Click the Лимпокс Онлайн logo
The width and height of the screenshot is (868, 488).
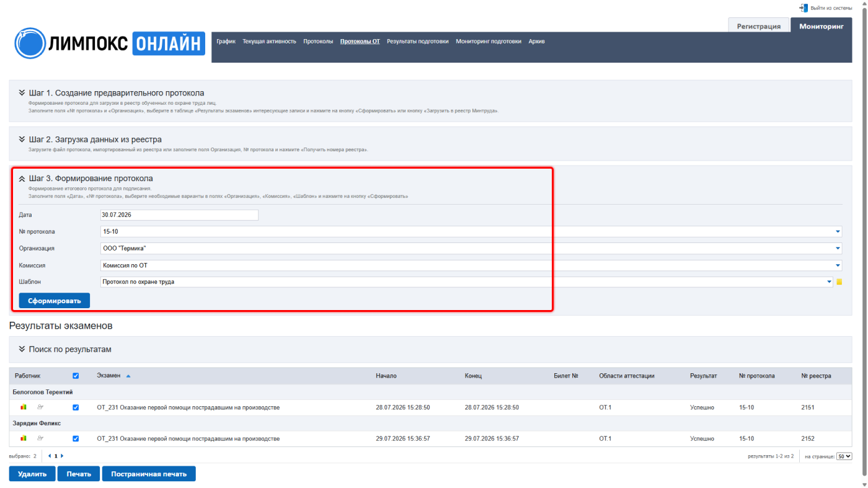110,43
